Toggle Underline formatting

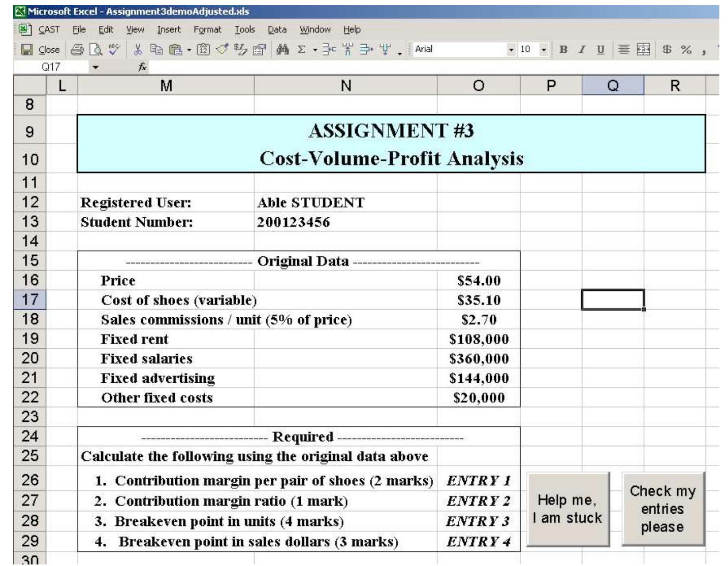tap(600, 50)
